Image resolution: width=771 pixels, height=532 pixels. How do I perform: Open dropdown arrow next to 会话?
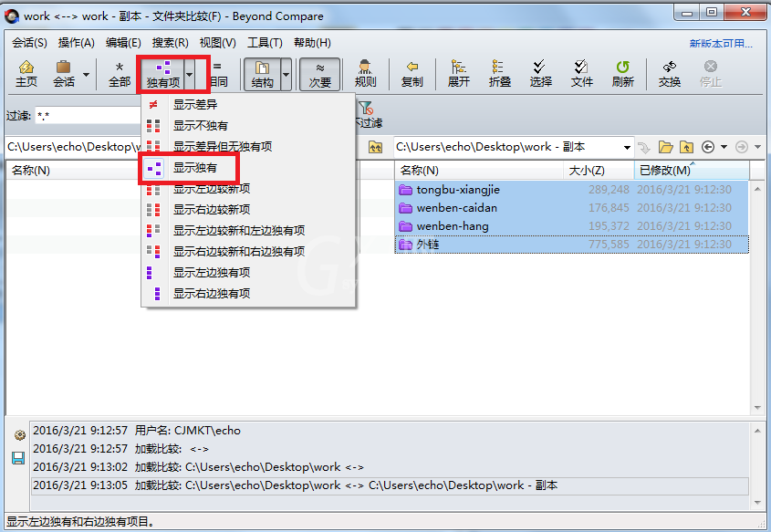coord(86,75)
